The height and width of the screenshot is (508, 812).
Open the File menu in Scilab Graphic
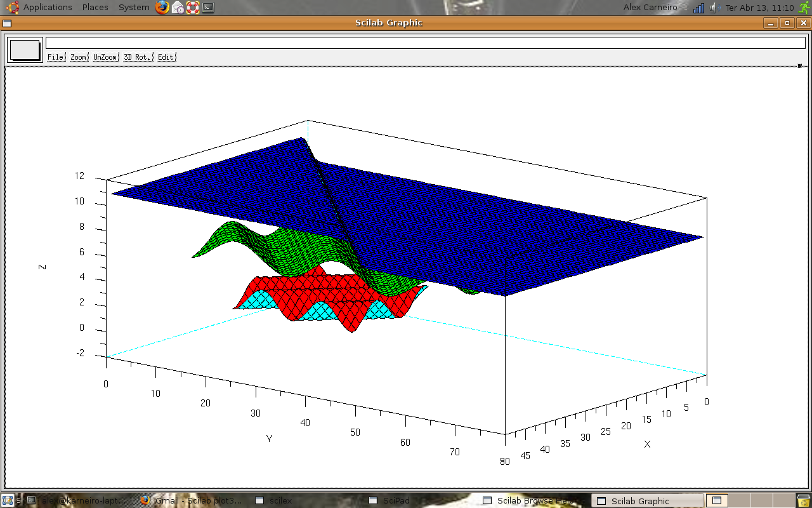pos(55,57)
